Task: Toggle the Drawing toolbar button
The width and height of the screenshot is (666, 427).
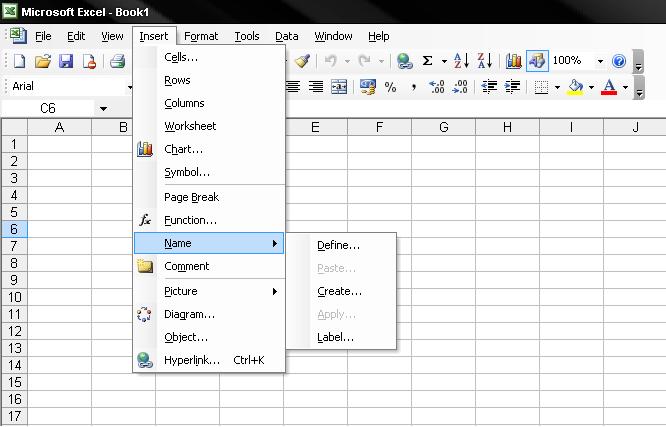Action: coord(537,61)
